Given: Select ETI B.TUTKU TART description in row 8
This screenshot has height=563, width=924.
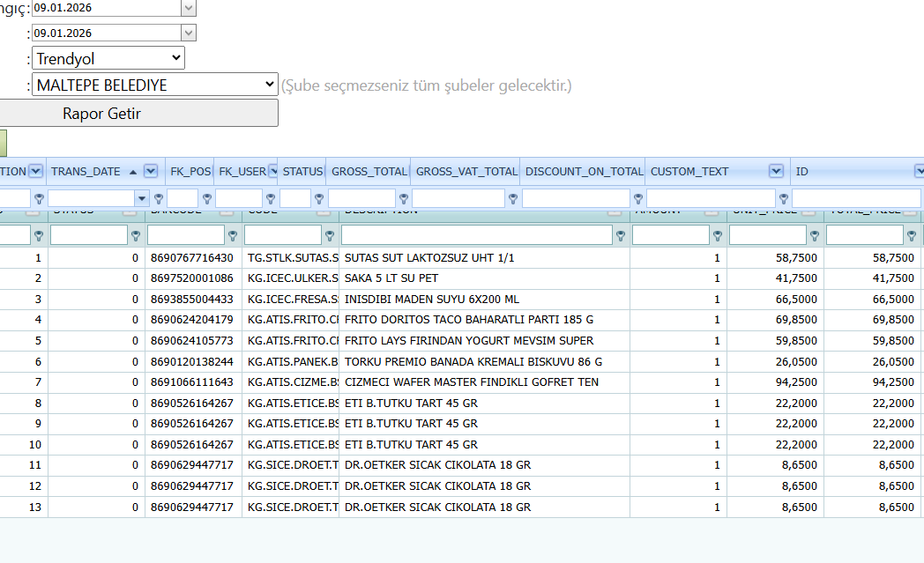Looking at the screenshot, I should [484, 404].
